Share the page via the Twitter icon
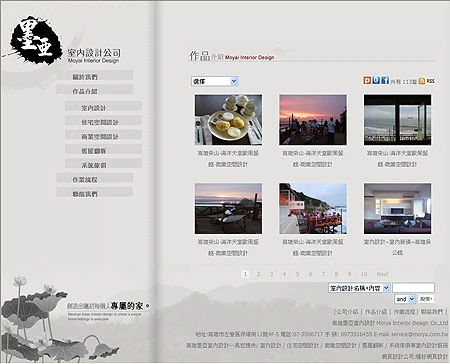Image resolution: width=450 pixels, height=364 pixels. [x=376, y=80]
